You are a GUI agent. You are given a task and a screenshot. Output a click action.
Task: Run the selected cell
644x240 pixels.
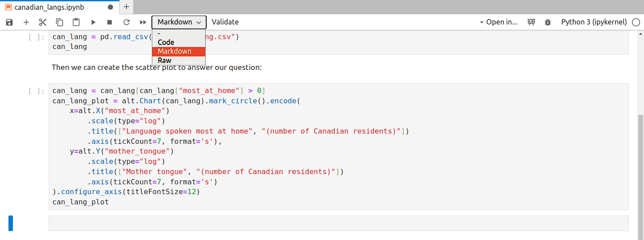tap(93, 22)
